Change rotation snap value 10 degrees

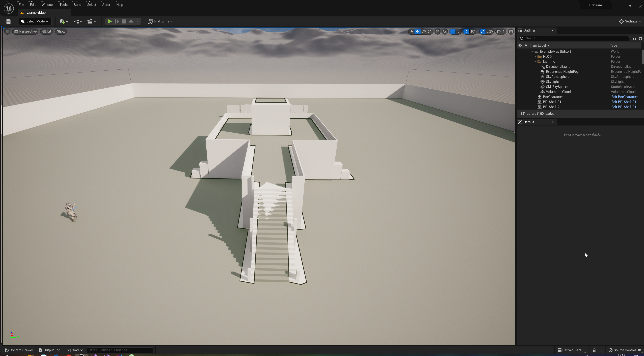coord(473,32)
